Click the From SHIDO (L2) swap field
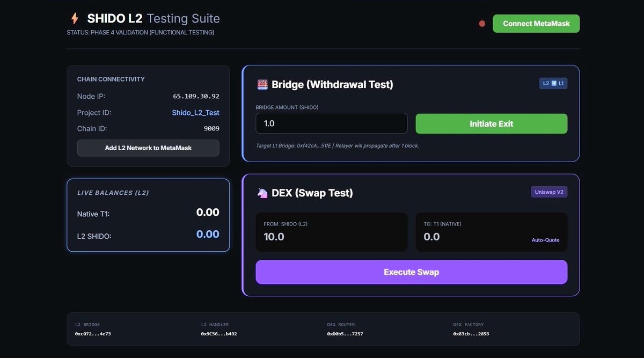 click(332, 232)
